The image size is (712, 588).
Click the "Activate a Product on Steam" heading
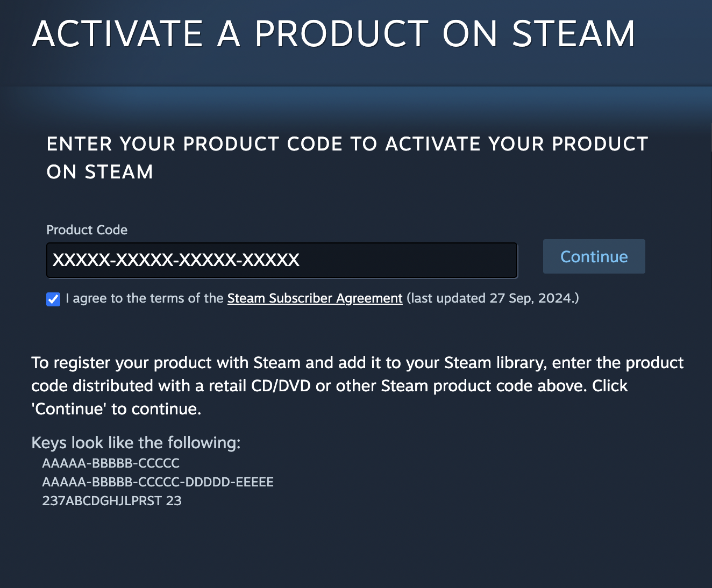(x=333, y=34)
